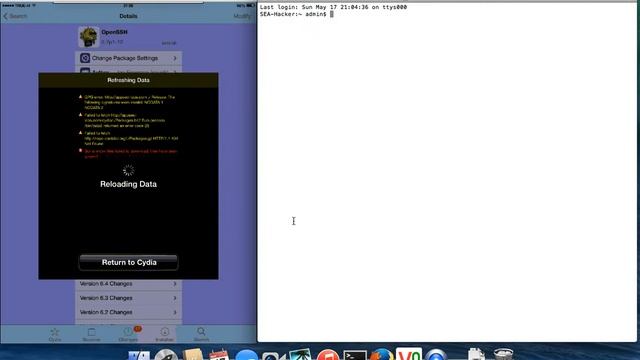
Task: Open the Change Package Settings gear icon
Action: [x=85, y=58]
